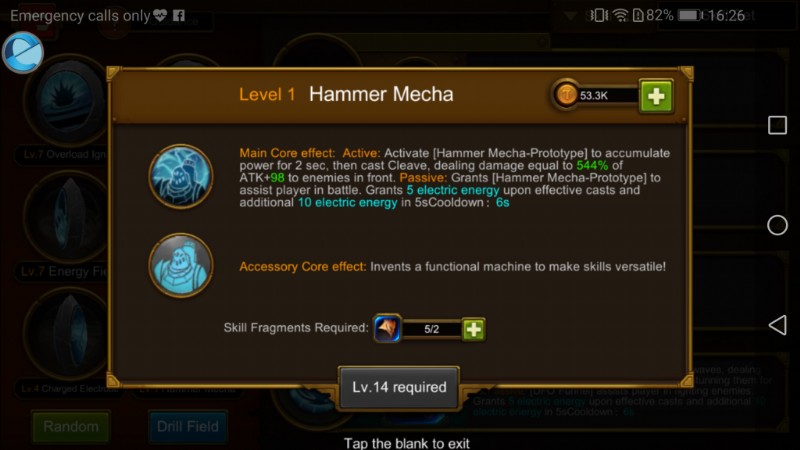This screenshot has height=450, width=800.
Task: Open the blue floating assistant bubble
Action: click(x=22, y=53)
